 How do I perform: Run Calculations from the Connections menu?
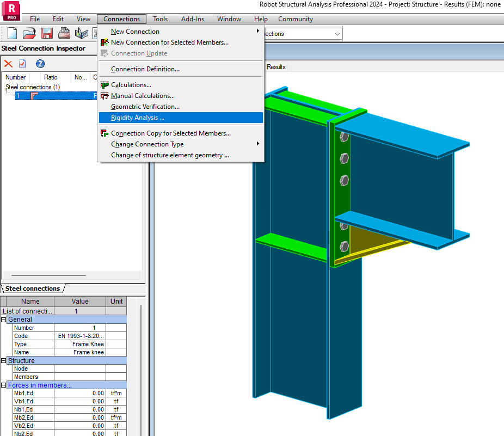coord(181,85)
